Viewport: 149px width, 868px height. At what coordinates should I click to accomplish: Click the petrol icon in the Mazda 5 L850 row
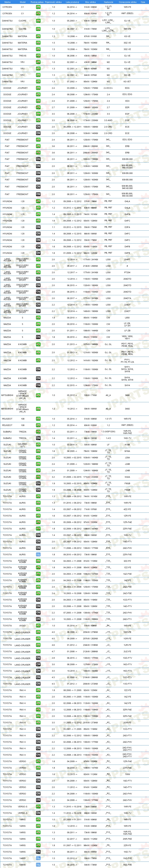point(38,318)
